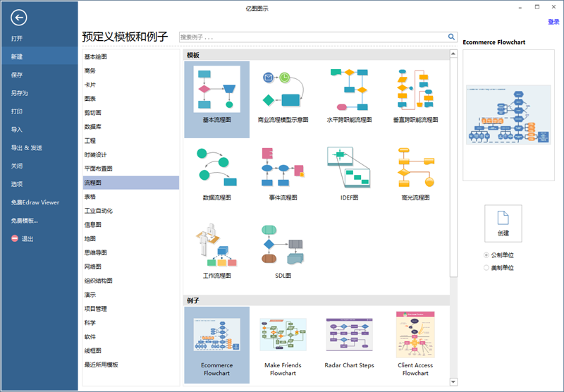
Task: Select 工业自动化 category
Action: tap(99, 211)
